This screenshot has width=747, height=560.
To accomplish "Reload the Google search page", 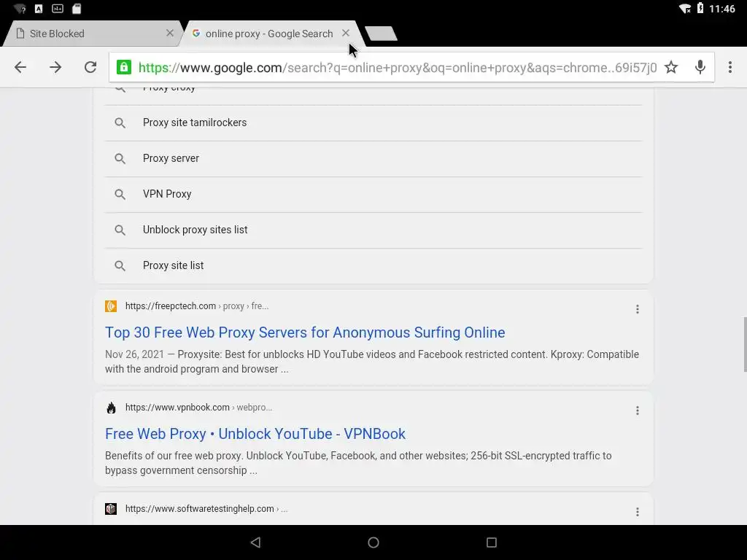I will coord(90,67).
